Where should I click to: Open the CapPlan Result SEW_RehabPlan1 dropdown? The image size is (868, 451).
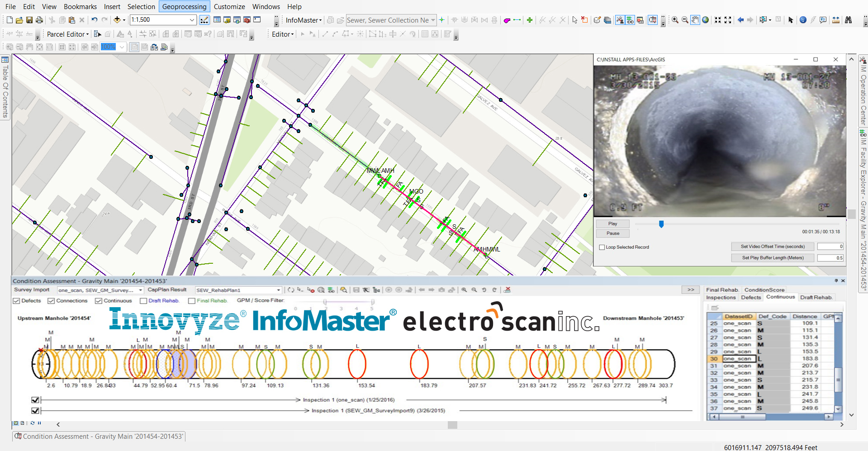pyautogui.click(x=278, y=290)
